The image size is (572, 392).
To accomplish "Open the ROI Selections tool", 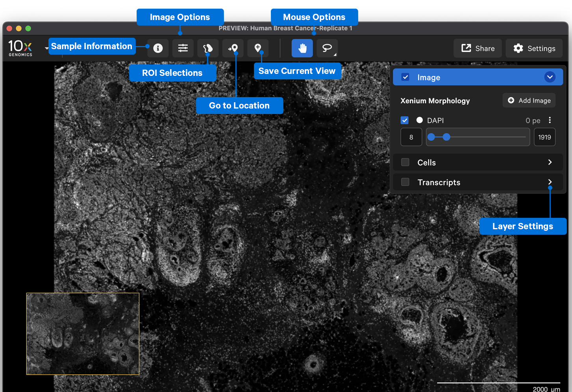I will pos(208,48).
